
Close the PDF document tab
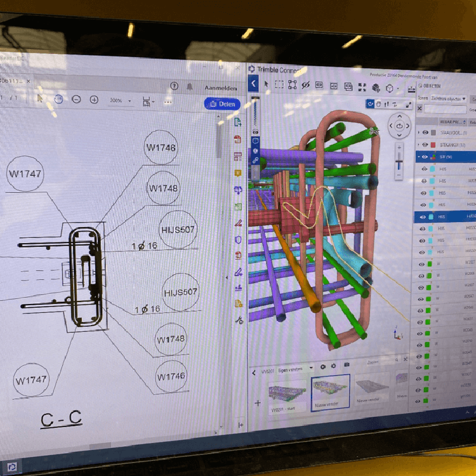pos(28,81)
